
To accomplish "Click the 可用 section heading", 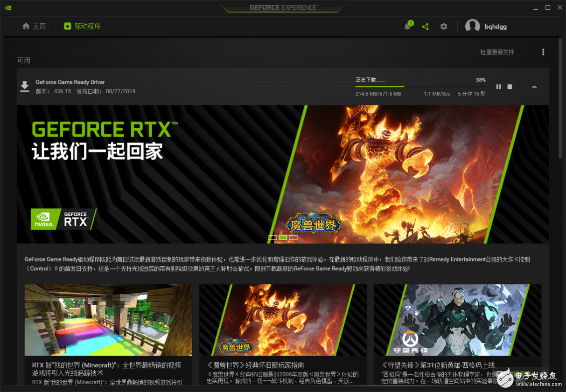I will pos(24,61).
